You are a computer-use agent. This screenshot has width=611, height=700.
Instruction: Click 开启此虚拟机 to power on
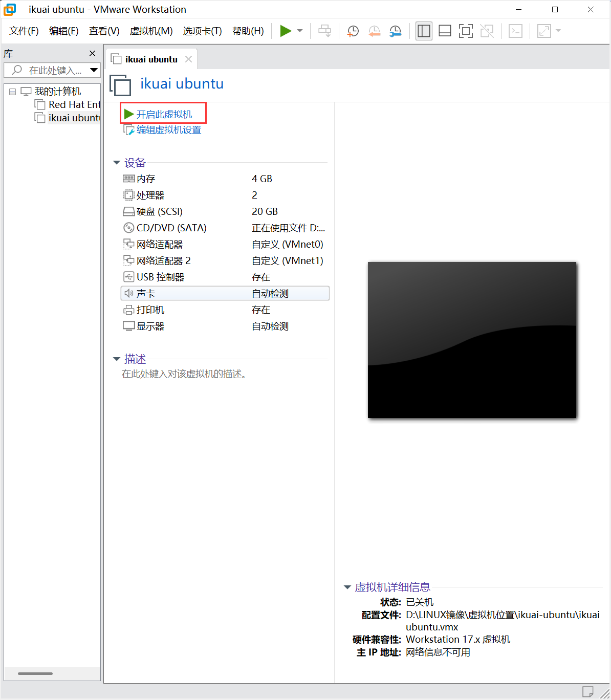pyautogui.click(x=164, y=114)
